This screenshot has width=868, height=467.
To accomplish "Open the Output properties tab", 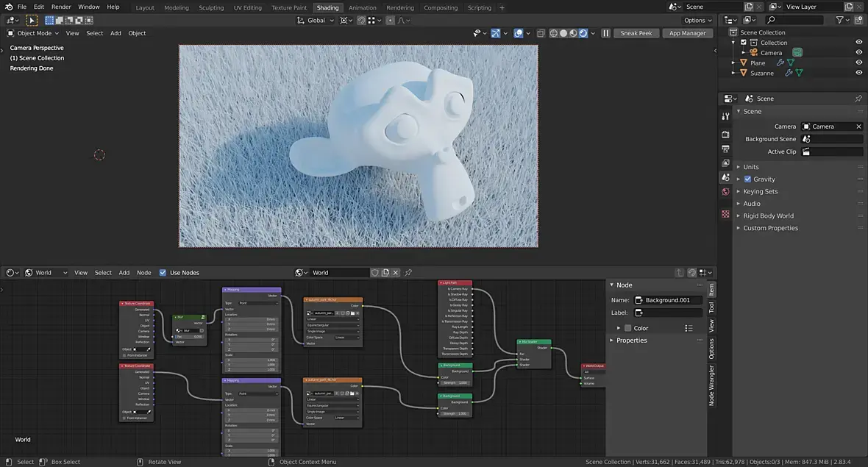I will (725, 149).
